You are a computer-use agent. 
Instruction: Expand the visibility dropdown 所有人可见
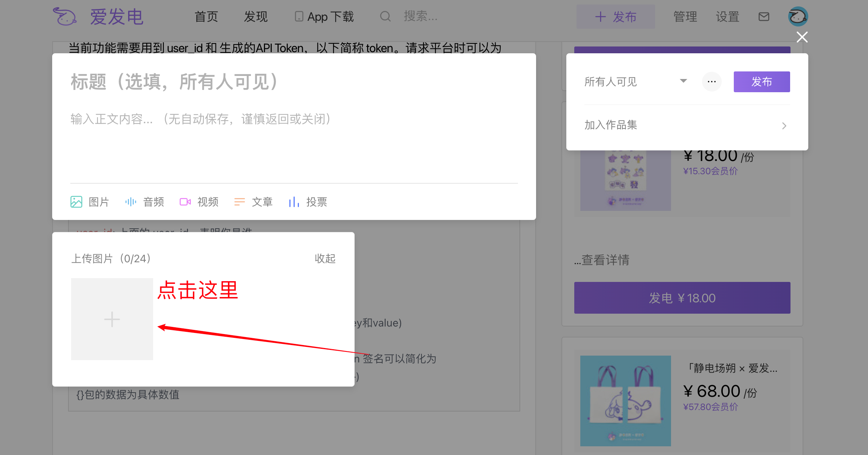click(x=635, y=82)
